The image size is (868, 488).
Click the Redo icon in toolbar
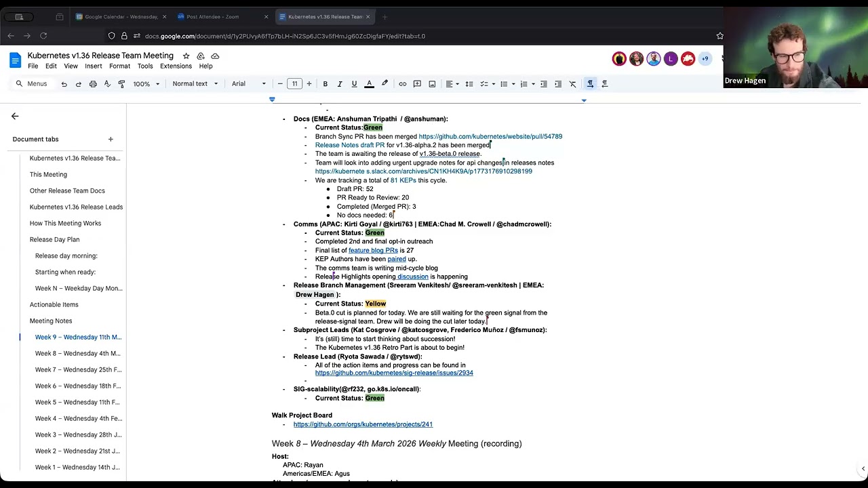[78, 84]
